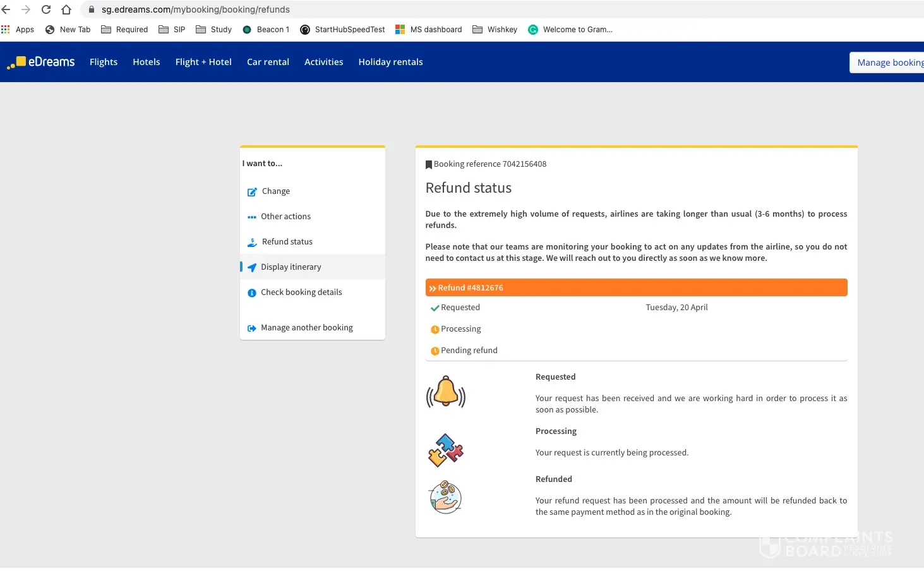The height and width of the screenshot is (571, 924).
Task: Click the bell icon next to Requested
Action: 445,392
